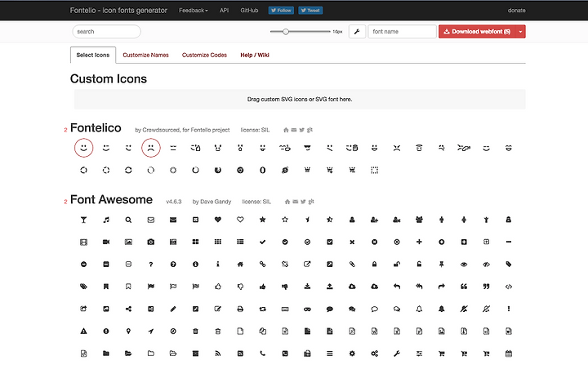Image resolution: width=588 pixels, height=365 pixels.
Task: Open Fontelico Twitter bird link
Action: point(302,130)
